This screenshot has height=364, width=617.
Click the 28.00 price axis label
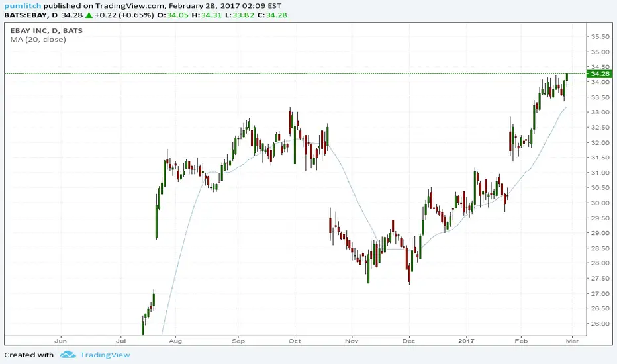pos(600,263)
